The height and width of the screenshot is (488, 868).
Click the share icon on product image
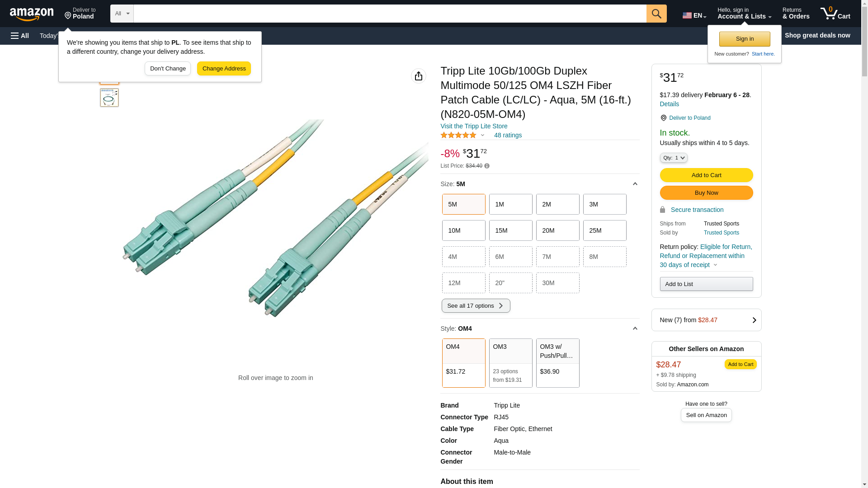click(x=418, y=76)
